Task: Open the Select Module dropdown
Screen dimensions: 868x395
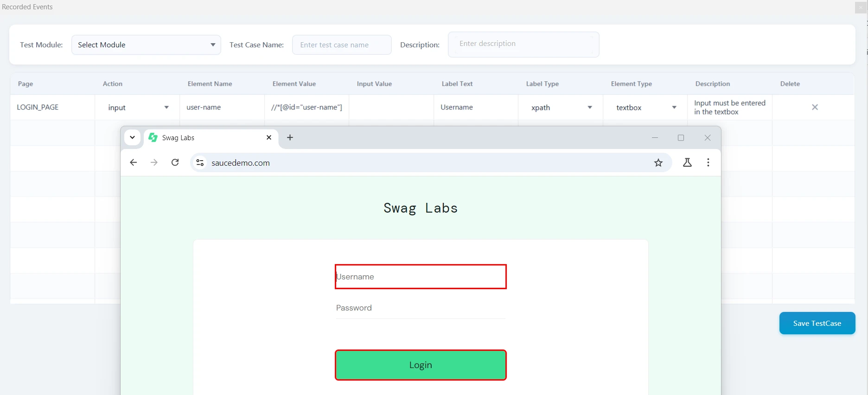Action: tap(146, 45)
